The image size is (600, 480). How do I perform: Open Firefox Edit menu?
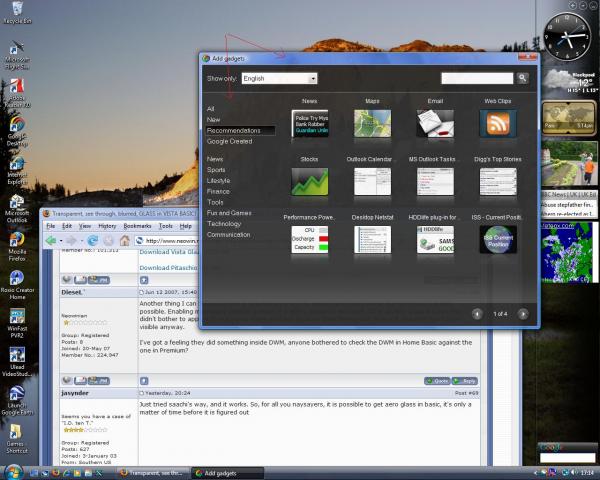coord(67,226)
